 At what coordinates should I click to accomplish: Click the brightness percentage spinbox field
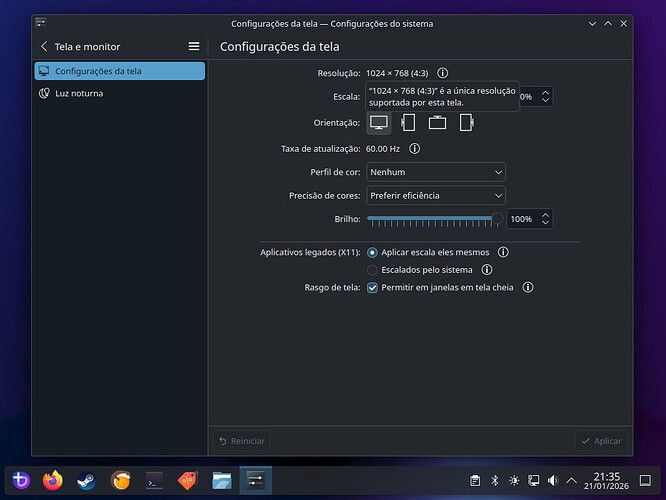click(521, 218)
